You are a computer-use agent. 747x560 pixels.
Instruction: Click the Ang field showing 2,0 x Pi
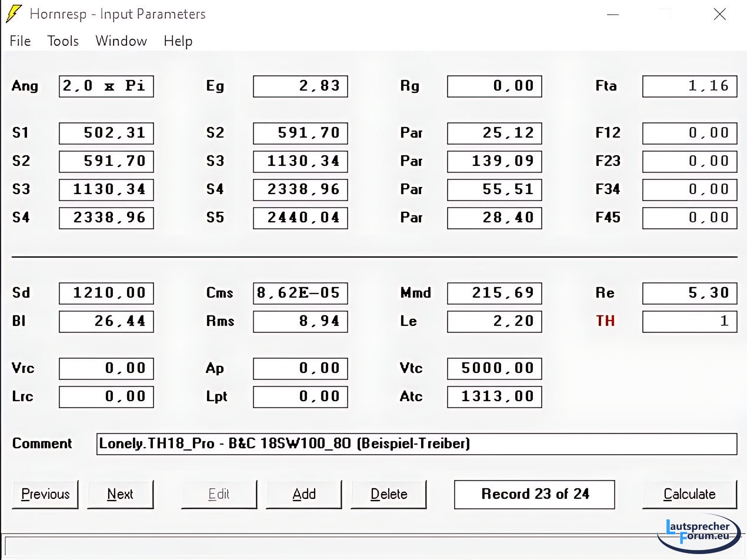pos(106,86)
